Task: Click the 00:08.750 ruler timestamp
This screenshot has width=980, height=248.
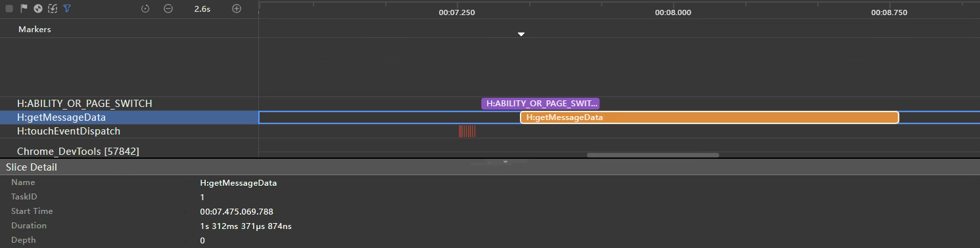Action: point(890,12)
